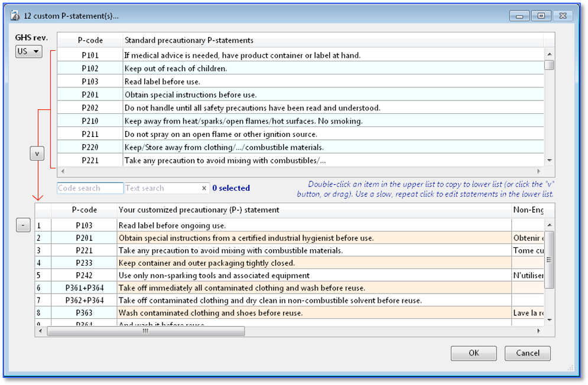Click row number 1 in lower list

click(x=43, y=226)
